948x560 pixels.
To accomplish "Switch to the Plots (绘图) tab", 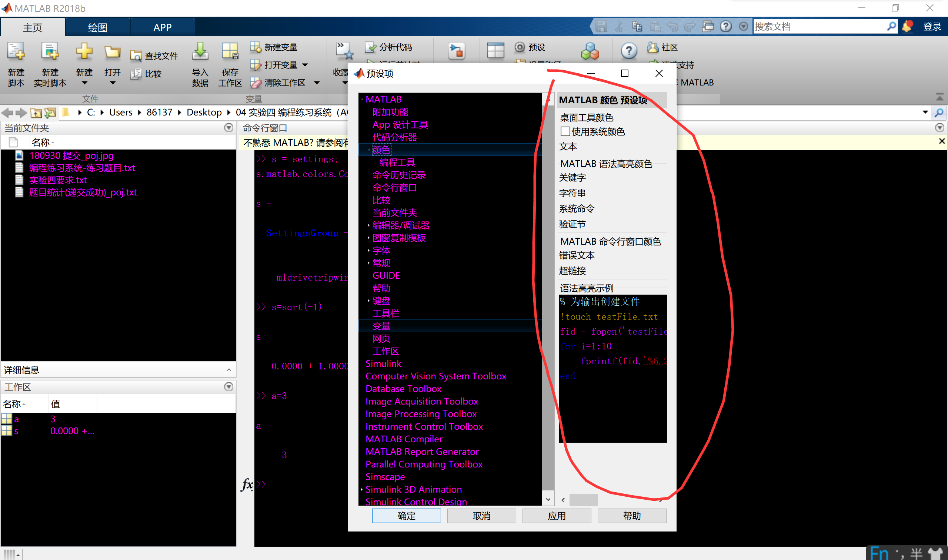I will (97, 27).
